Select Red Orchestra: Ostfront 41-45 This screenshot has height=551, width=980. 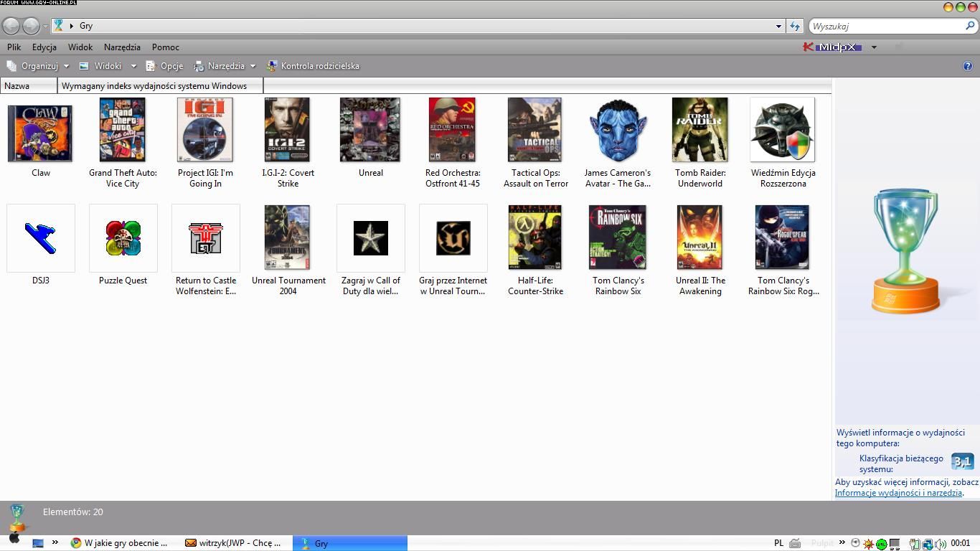click(x=452, y=130)
